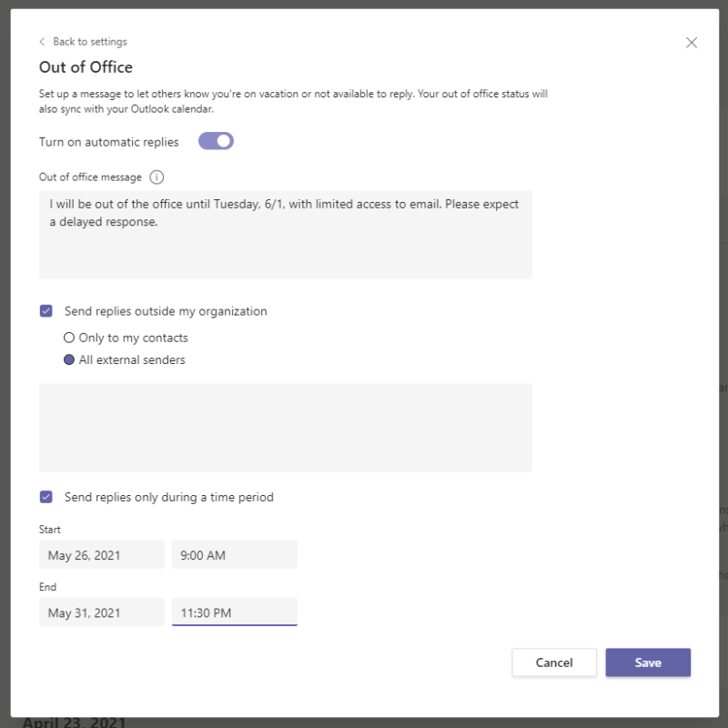Open the End date picker showing May 31, 2021
This screenshot has width=728, height=728.
tap(101, 612)
